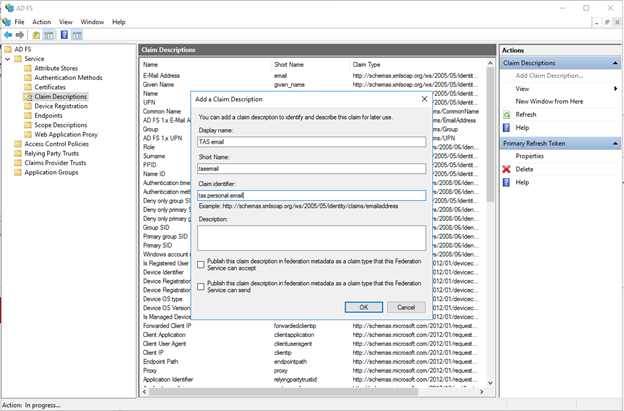The image size is (624, 411).
Task: Click the Up one level folder icon
Action: pyautogui.click(x=36, y=35)
